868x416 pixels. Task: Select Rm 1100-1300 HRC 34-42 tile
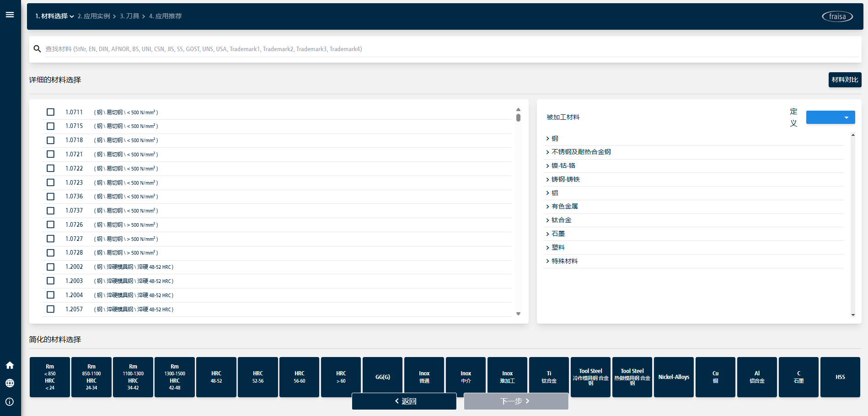(133, 377)
